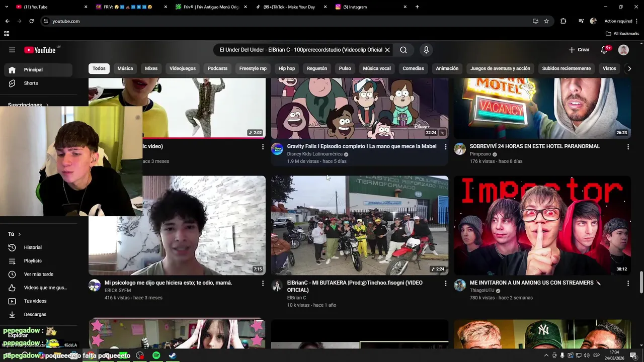Select the Podcasts filter chip
644x362 pixels.
coord(217,68)
